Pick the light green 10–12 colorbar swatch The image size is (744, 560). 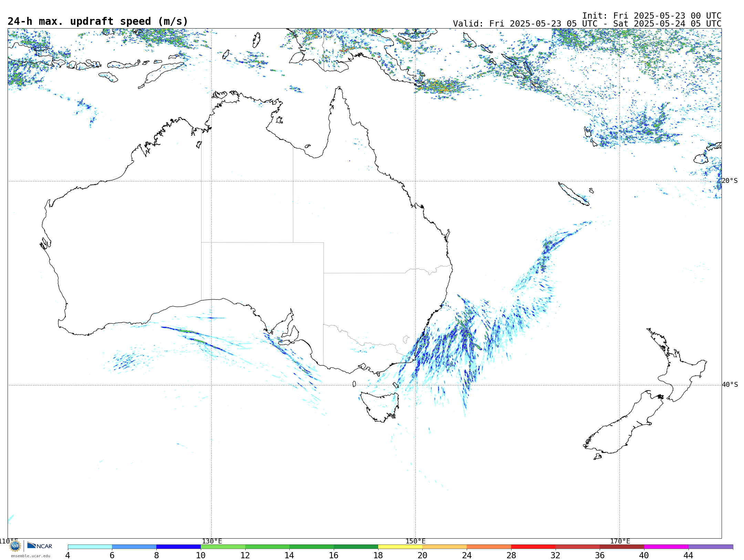pos(223,547)
